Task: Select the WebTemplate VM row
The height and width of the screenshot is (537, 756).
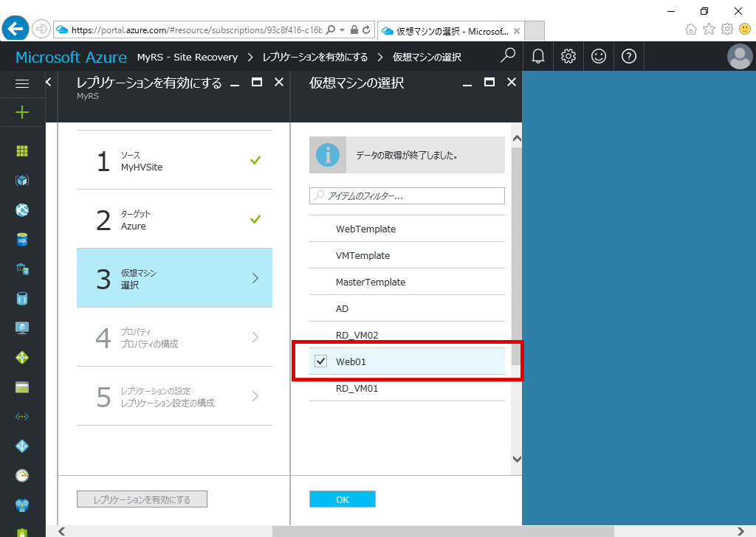Action: (x=407, y=229)
